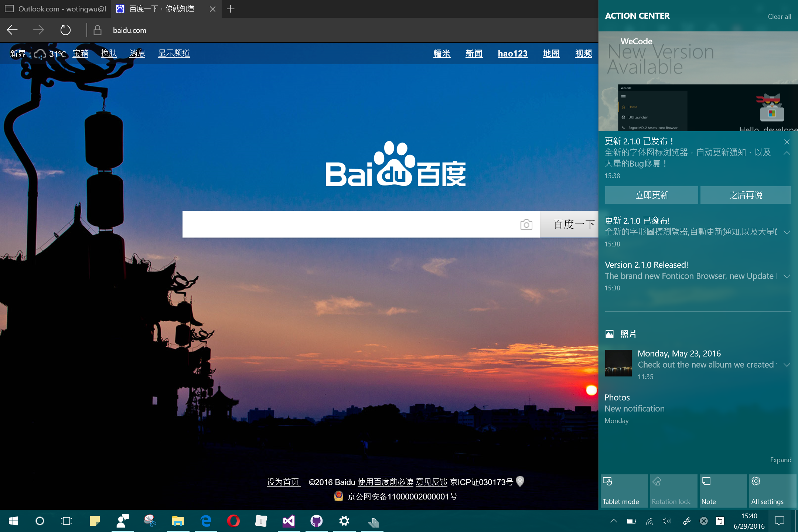Viewport: 798px width, 532px height.
Task: Open the Photos New notification entry
Action: pyautogui.click(x=698, y=409)
